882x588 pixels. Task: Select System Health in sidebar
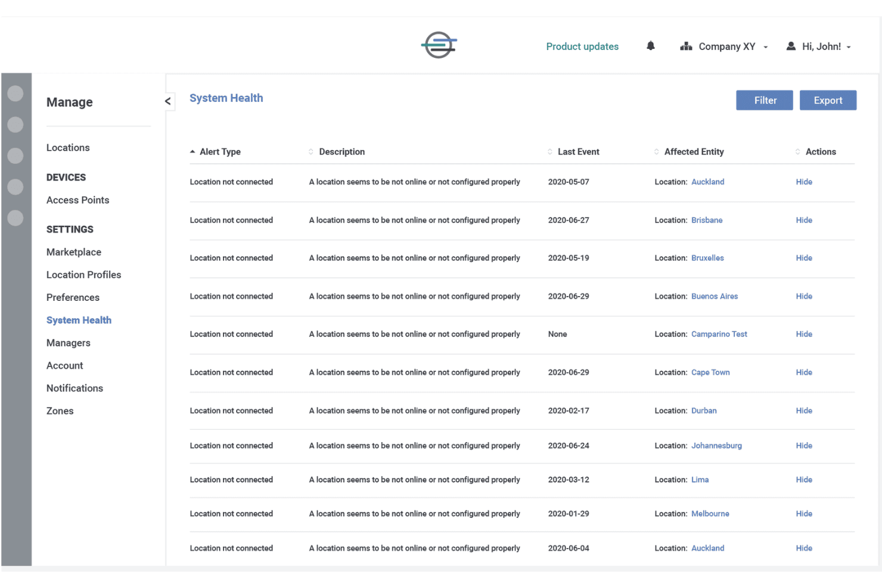[x=79, y=320]
